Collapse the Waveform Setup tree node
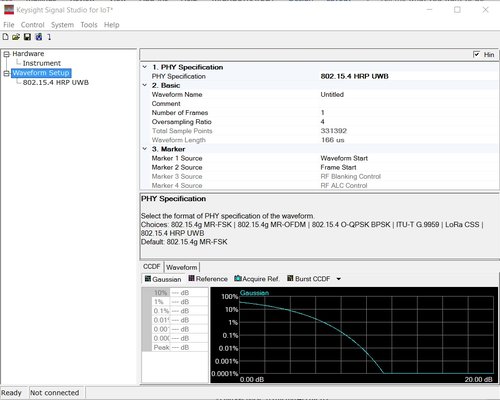 click(x=6, y=73)
